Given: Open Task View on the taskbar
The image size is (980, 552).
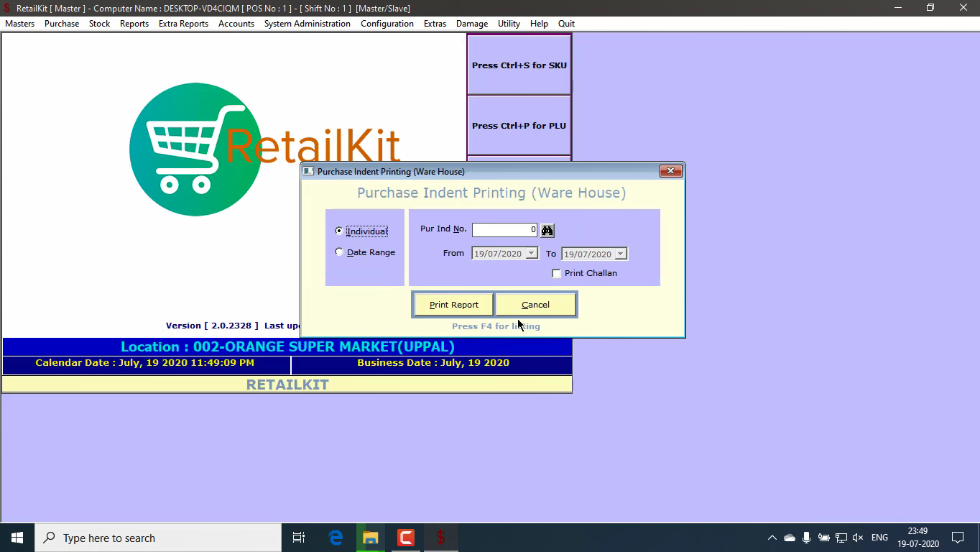Looking at the screenshot, I should click(x=299, y=538).
